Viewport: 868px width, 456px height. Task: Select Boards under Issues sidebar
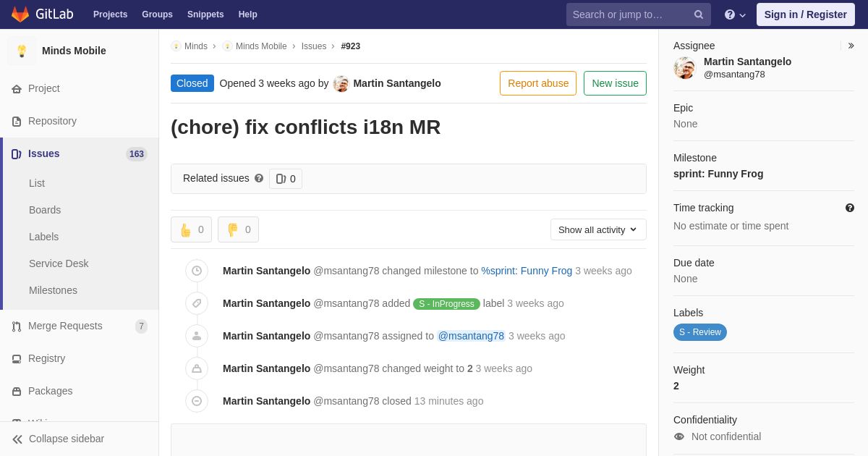point(45,210)
